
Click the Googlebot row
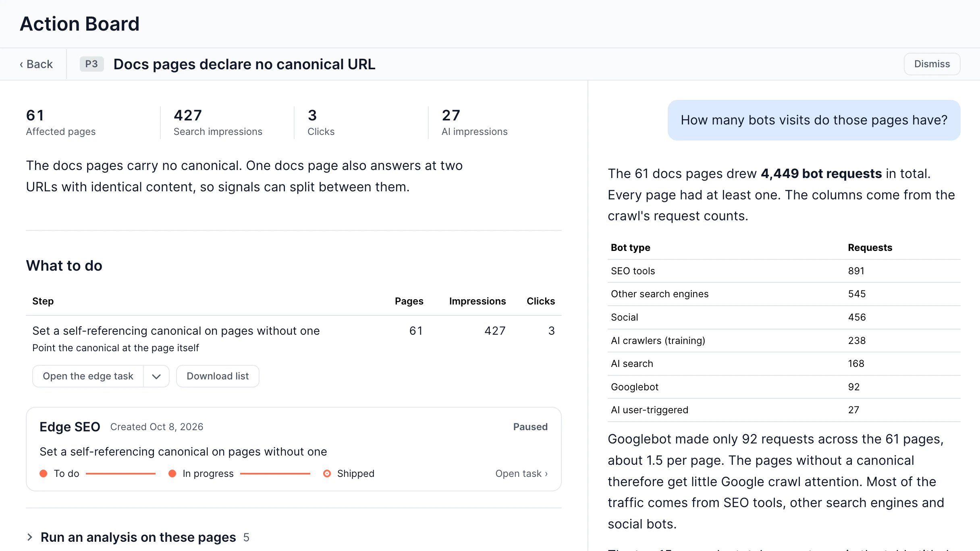[x=784, y=387]
